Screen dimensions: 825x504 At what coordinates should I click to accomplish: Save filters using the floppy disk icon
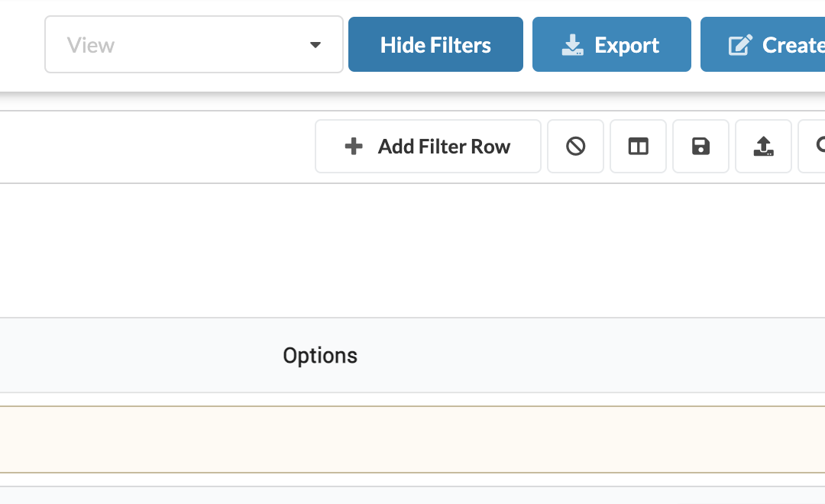[700, 147]
